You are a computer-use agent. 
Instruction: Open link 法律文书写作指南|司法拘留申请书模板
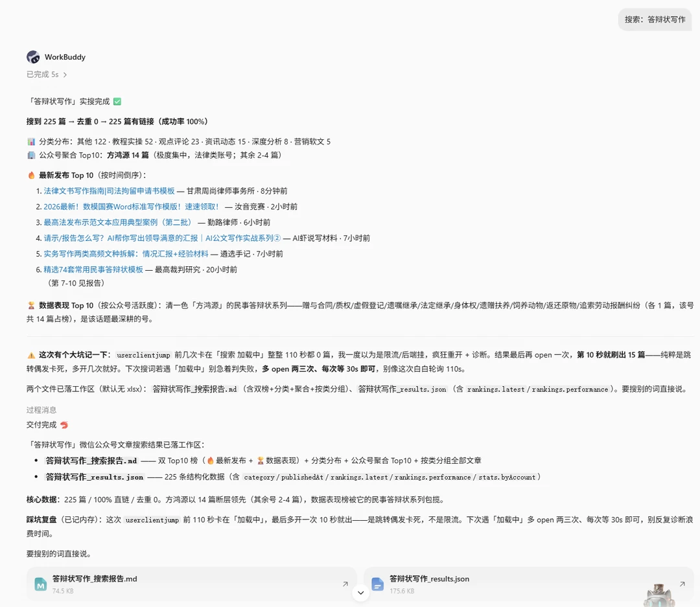(x=109, y=191)
